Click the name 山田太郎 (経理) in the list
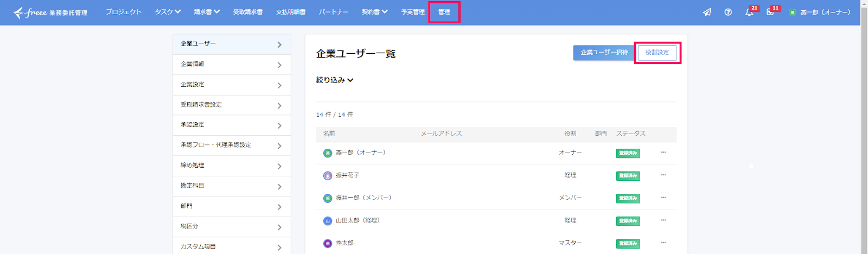Viewport: 868px width, 254px height. click(358, 220)
